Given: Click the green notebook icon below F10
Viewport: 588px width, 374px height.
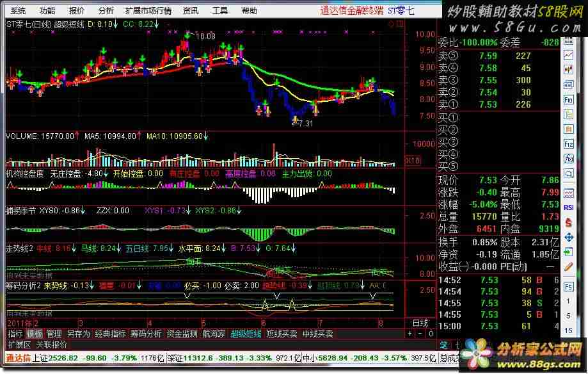Looking at the screenshot, I should (569, 114).
